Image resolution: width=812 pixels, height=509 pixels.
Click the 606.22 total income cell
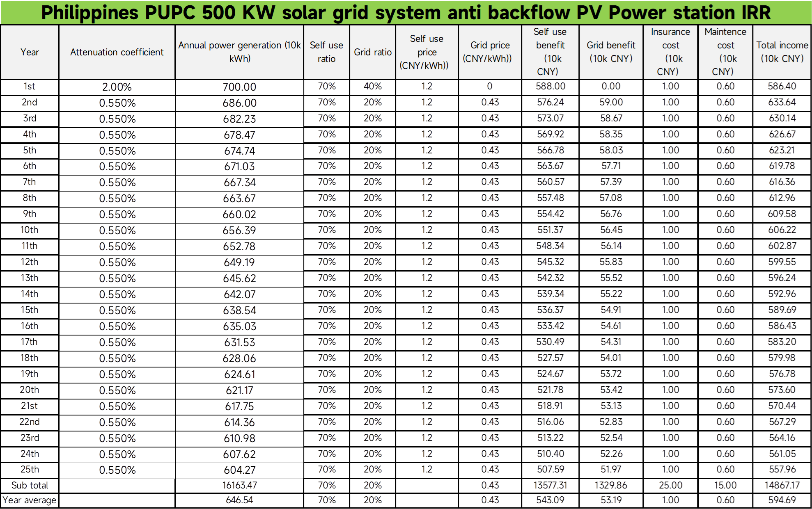(782, 230)
